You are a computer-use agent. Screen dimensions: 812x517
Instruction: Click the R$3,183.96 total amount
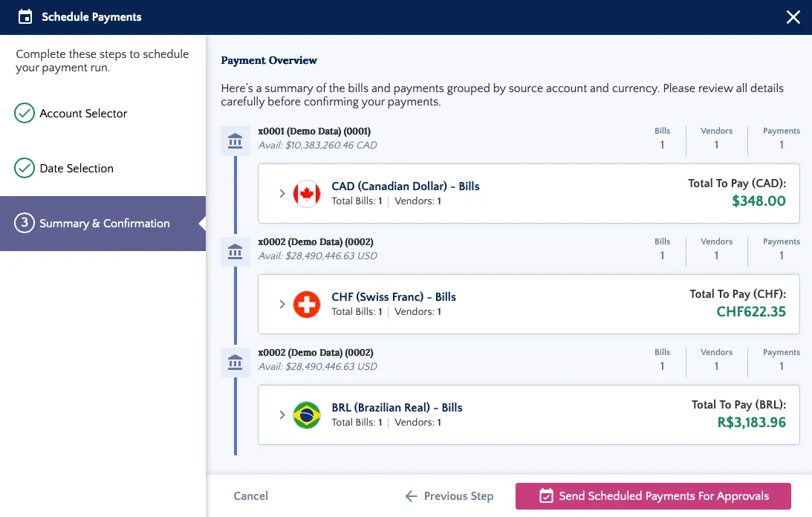coord(751,423)
